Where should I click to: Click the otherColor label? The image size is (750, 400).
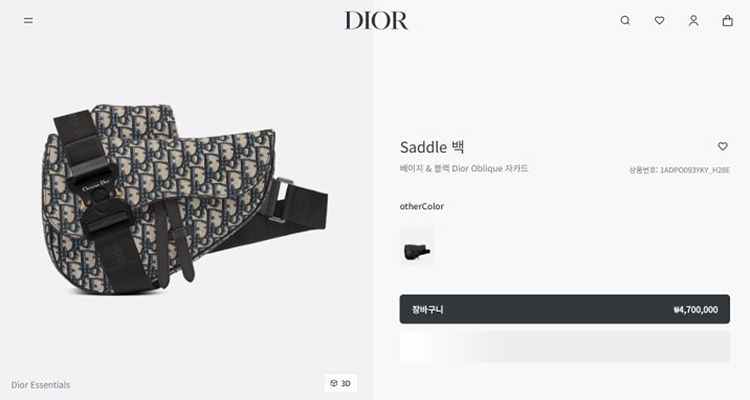[x=422, y=206]
